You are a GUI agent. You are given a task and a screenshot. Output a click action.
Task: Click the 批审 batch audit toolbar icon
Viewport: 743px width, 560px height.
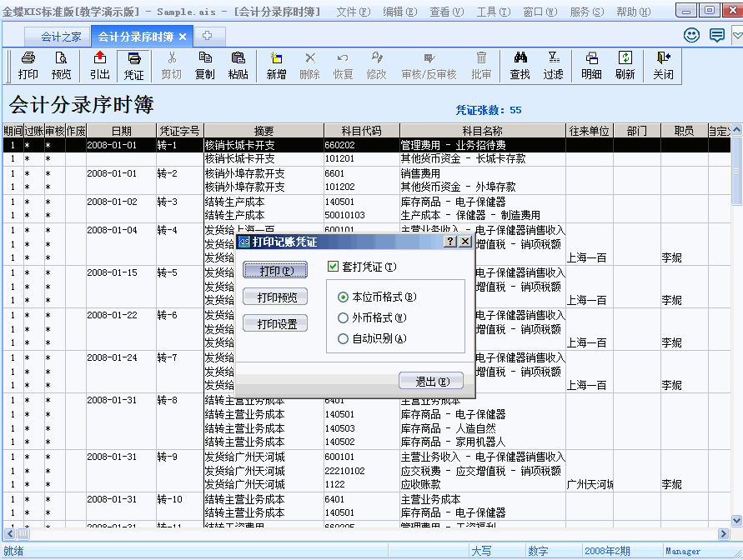481,66
